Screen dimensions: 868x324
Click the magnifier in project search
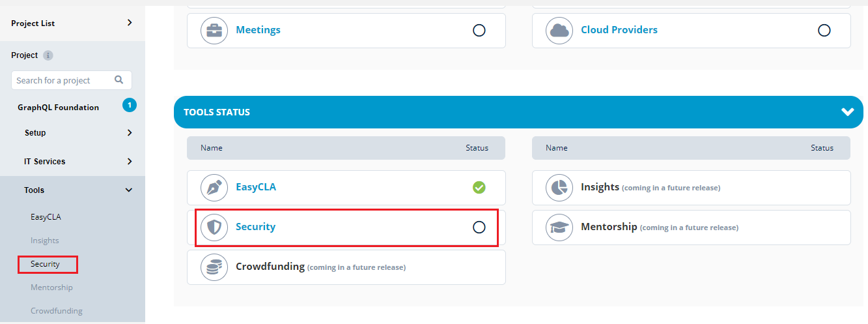(x=119, y=80)
